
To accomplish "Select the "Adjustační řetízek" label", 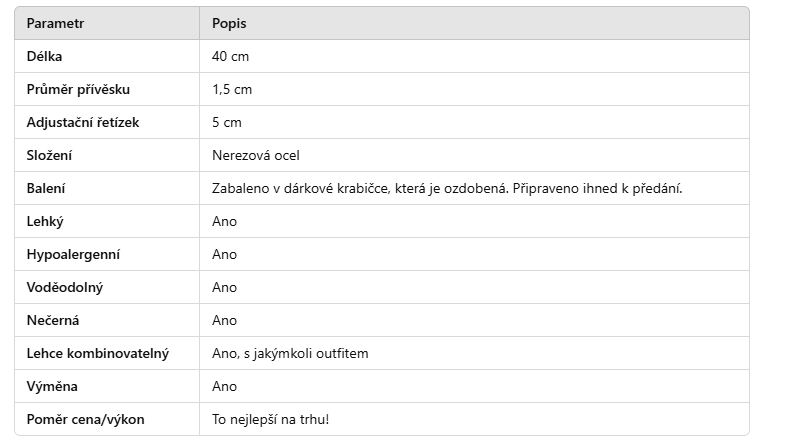I will click(x=83, y=122).
